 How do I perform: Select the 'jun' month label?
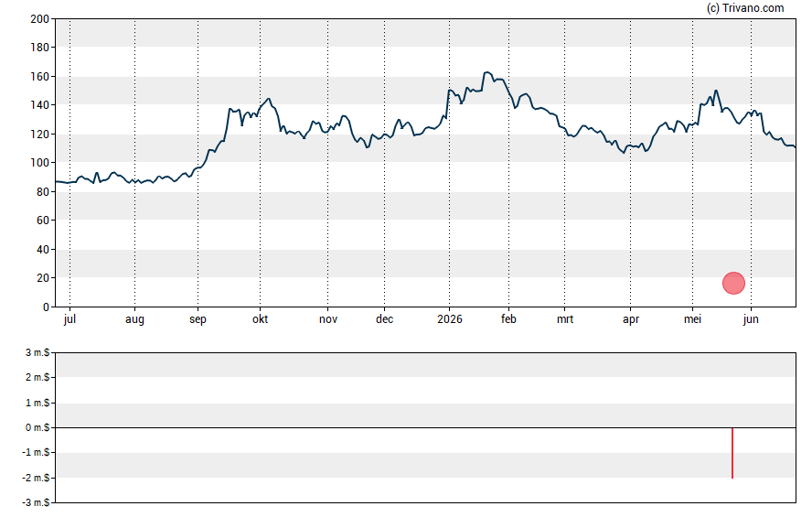751,319
